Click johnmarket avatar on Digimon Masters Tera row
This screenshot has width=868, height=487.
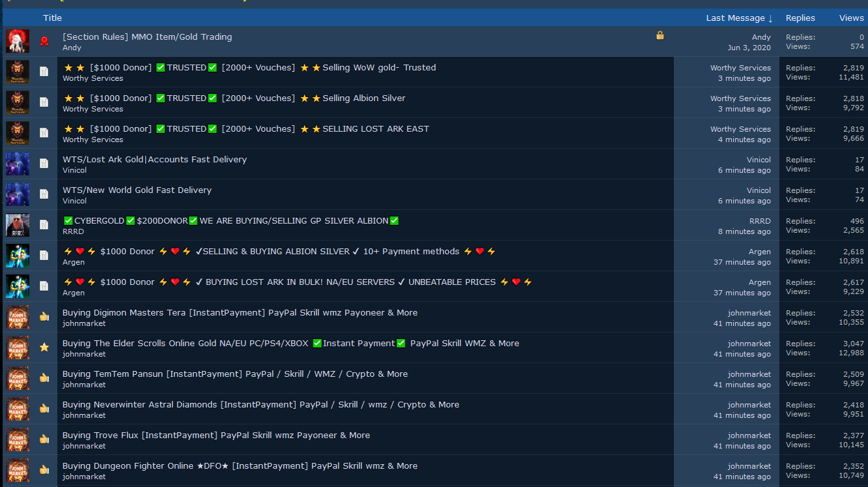point(18,317)
